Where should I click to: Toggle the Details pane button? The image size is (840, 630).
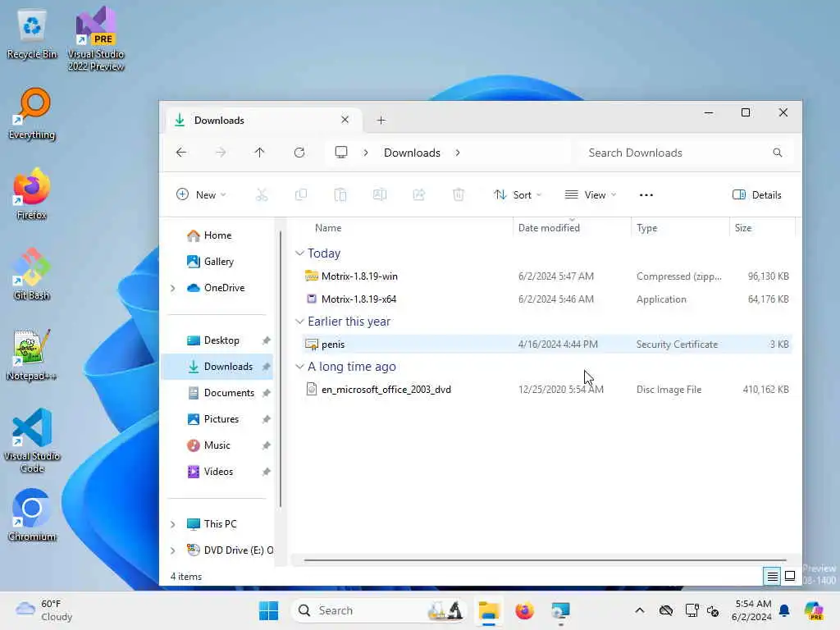click(x=756, y=195)
